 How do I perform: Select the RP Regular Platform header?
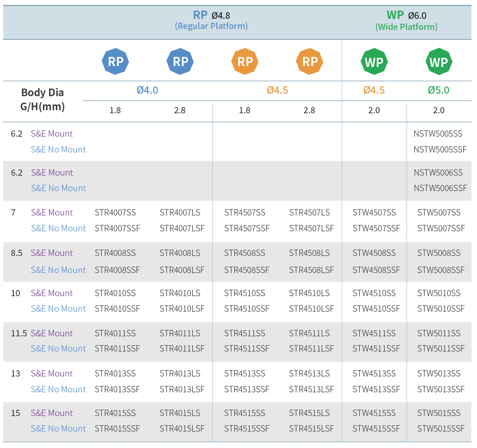[x=211, y=20]
